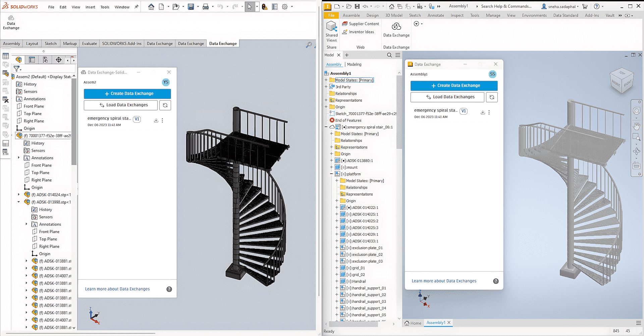The height and width of the screenshot is (336, 644).
Task: Click the filter icon atop the FeatureManager tree
Action: click(16, 68)
